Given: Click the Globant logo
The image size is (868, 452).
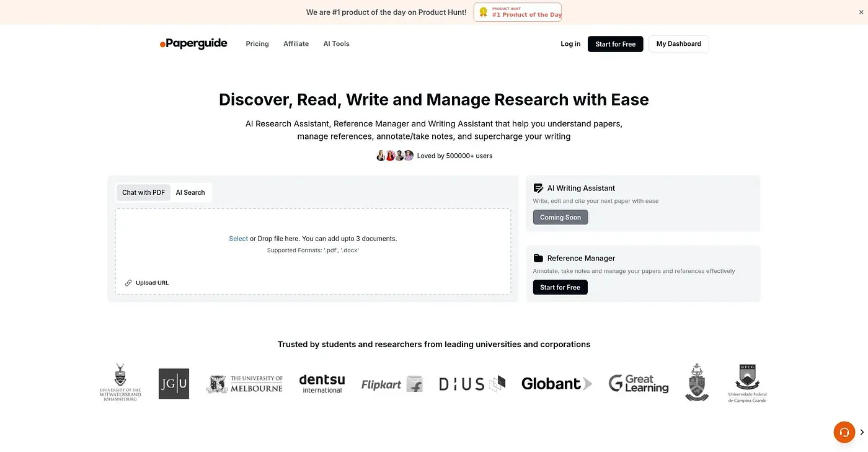Looking at the screenshot, I should pos(557,384).
